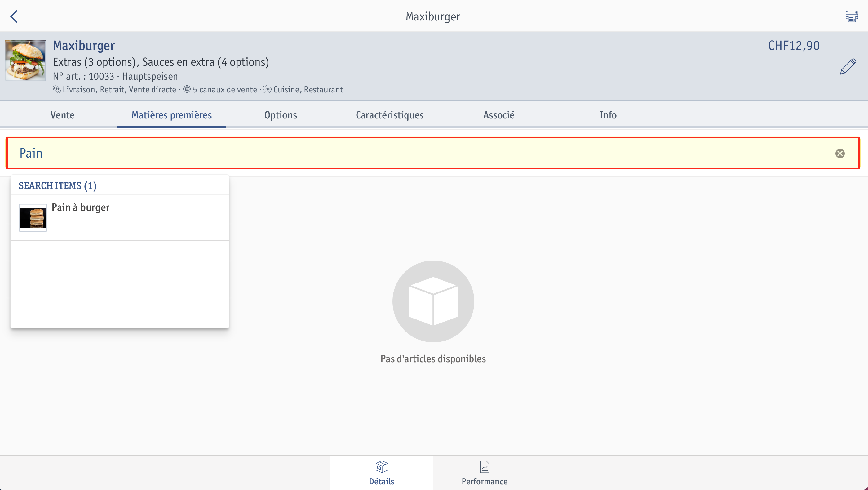Show the Info tab
The width and height of the screenshot is (868, 490).
click(608, 115)
